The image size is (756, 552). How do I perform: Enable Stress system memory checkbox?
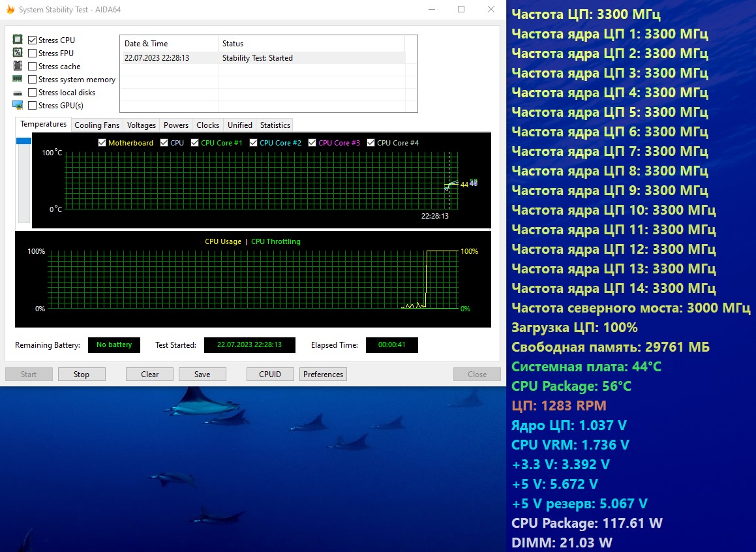(33, 79)
